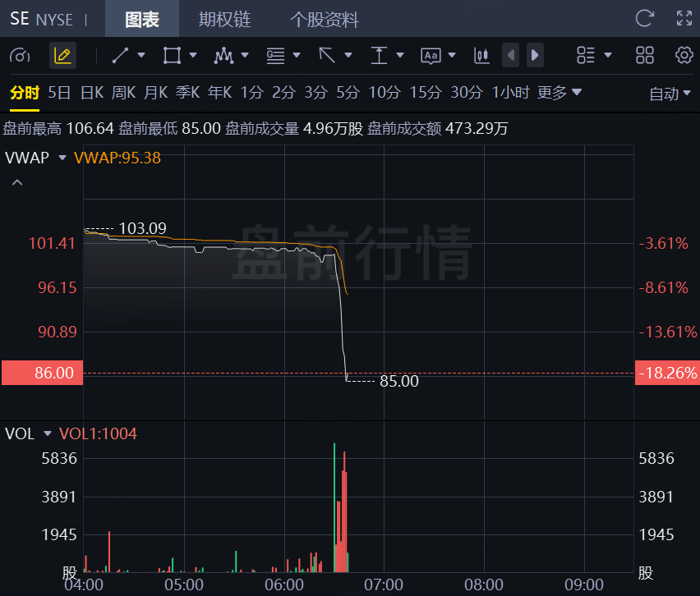Select the 5分 interval
This screenshot has height=596, width=700.
[x=348, y=92]
